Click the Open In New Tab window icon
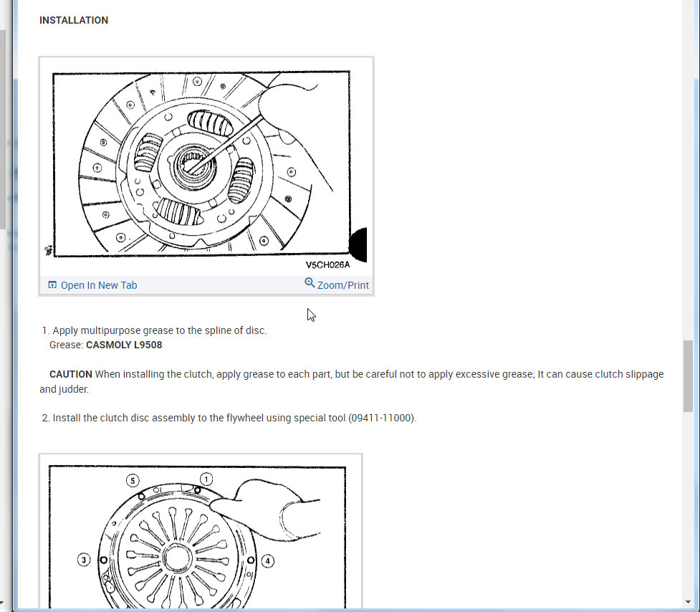Screen dimensions: 700x612 pos(52,285)
